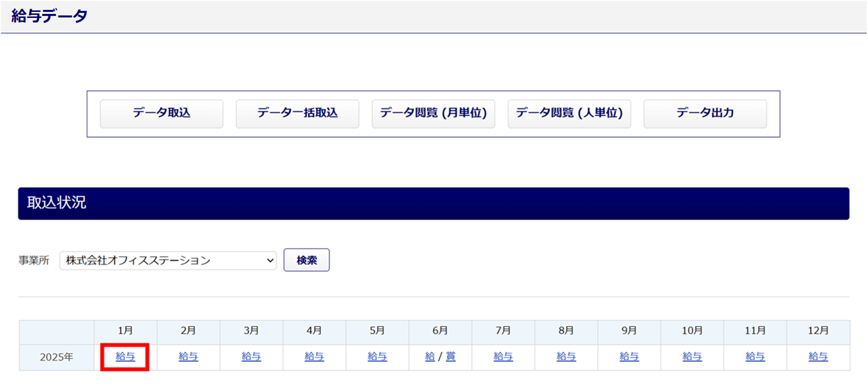Open the 10月 給与 link
Viewport: 868px width, 386px height.
coord(692,357)
